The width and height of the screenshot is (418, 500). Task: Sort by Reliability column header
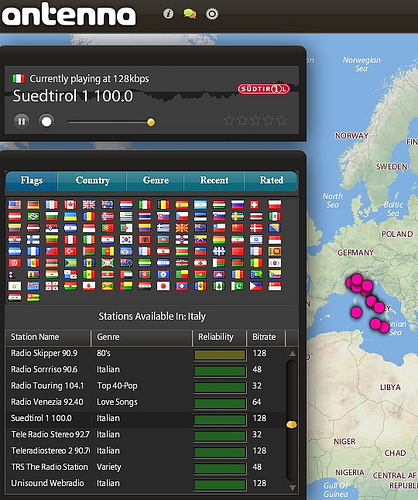tap(220, 337)
